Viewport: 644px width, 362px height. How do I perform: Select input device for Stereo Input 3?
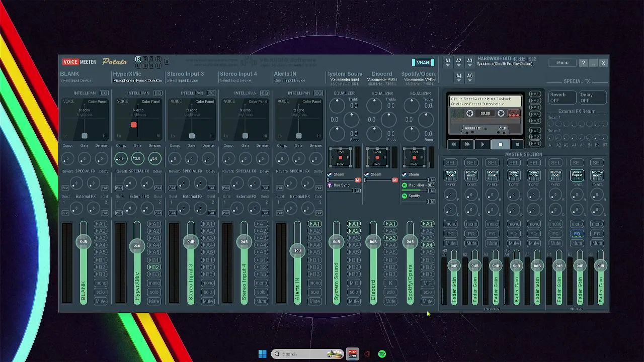point(182,80)
